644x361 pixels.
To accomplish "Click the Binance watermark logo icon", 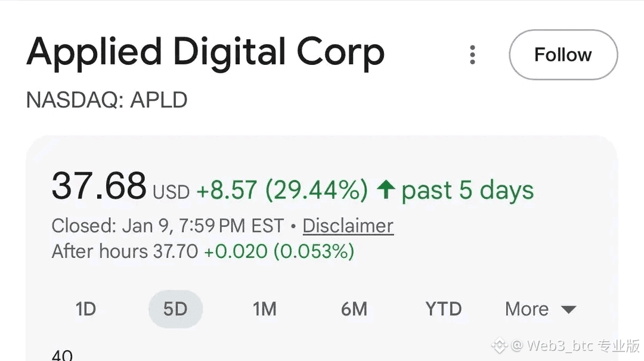I will point(500,346).
